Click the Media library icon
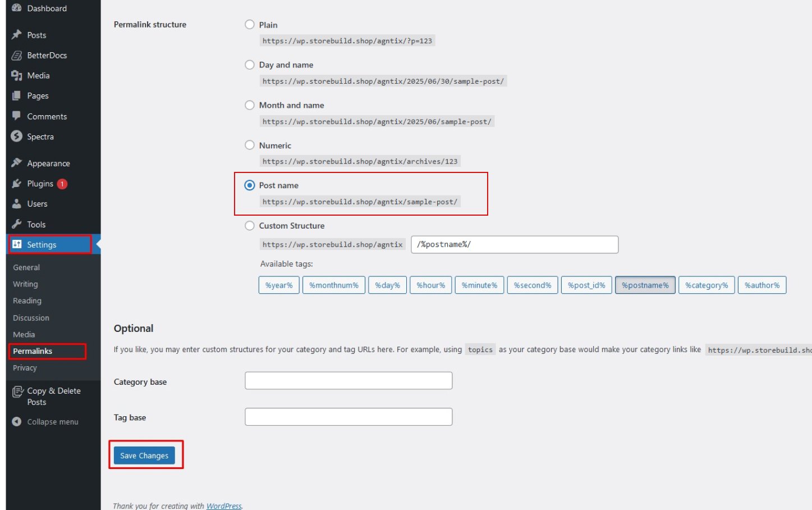 [x=17, y=75]
